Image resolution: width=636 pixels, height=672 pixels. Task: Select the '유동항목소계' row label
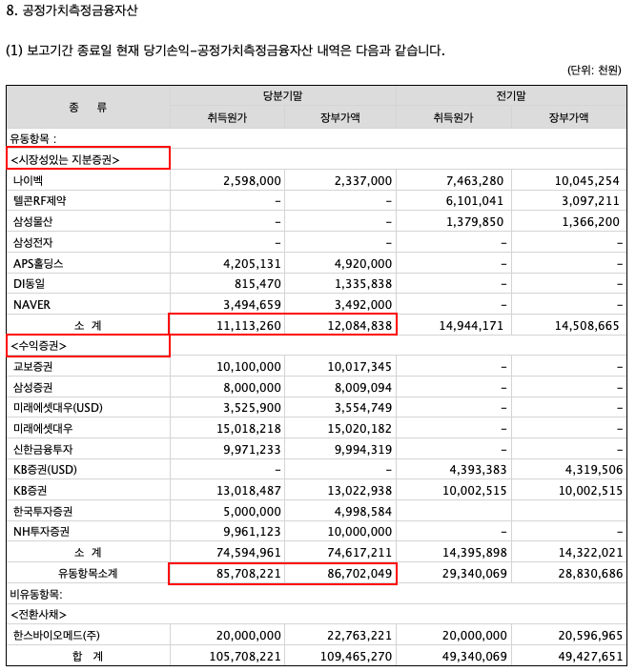pos(88,574)
